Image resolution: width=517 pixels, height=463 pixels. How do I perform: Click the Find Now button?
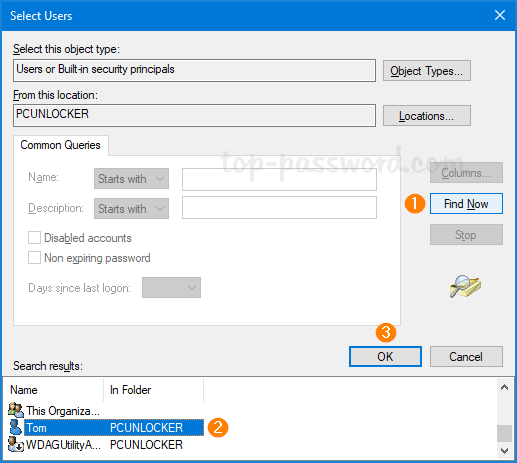click(x=466, y=204)
